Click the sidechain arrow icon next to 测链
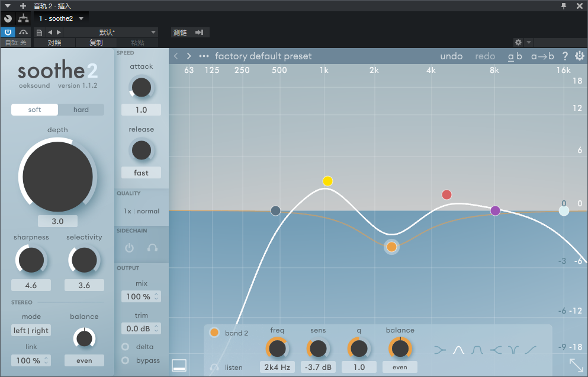 coord(200,32)
